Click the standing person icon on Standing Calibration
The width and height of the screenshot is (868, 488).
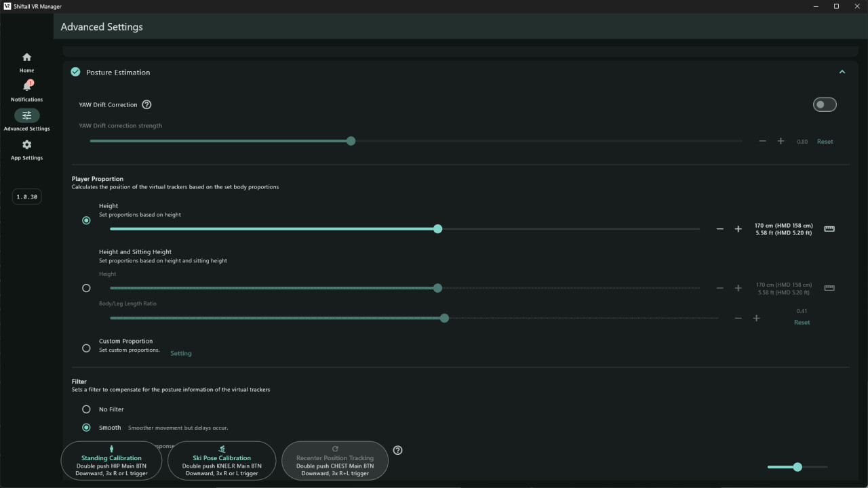(x=111, y=448)
